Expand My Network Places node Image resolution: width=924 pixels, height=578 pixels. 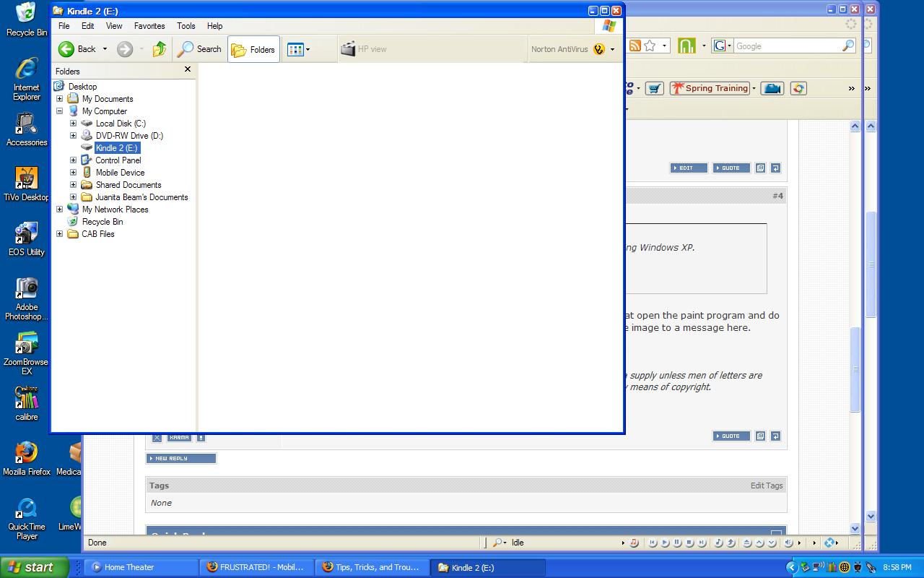click(x=60, y=210)
